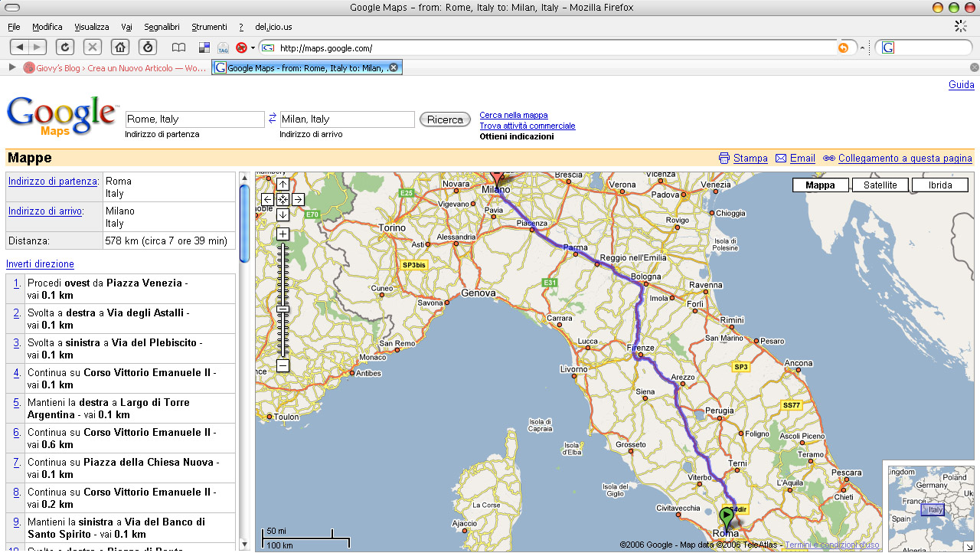
Task: Click the red blocked-images toolbar icon
Action: pyautogui.click(x=241, y=47)
